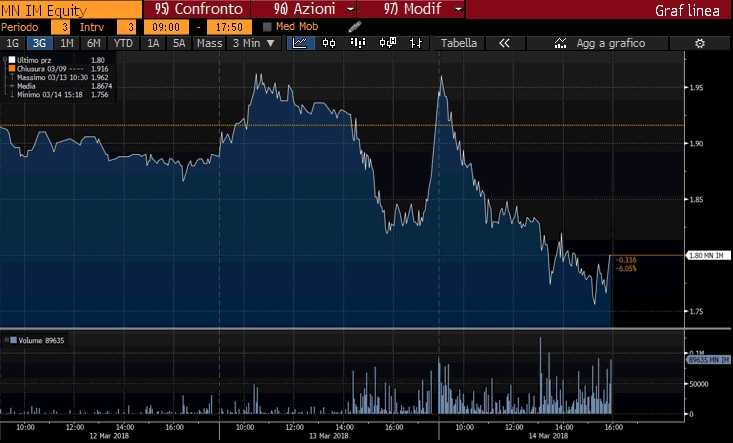Select the candlestick chart icon
Image resolution: width=733 pixels, height=443 pixels.
329,43
